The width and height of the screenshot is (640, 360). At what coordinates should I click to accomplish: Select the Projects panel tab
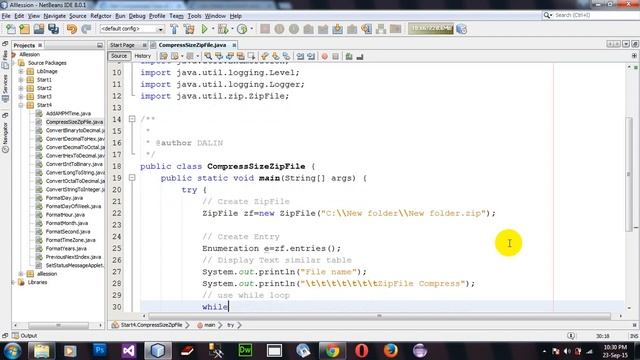[x=24, y=45]
